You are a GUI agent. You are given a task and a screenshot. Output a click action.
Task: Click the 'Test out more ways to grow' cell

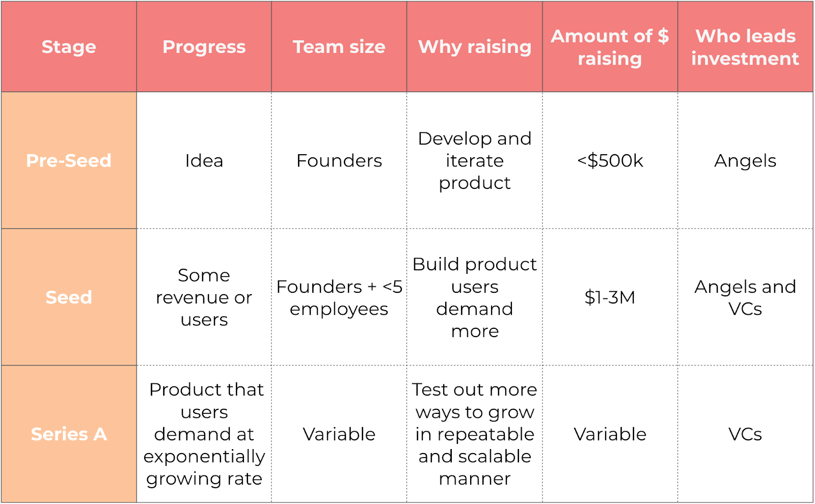tap(474, 434)
